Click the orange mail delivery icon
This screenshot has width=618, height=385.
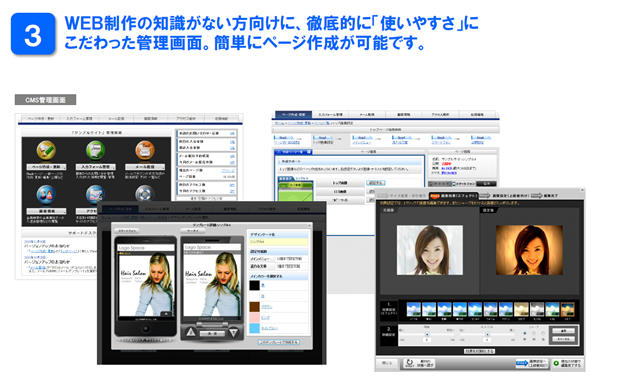click(145, 151)
